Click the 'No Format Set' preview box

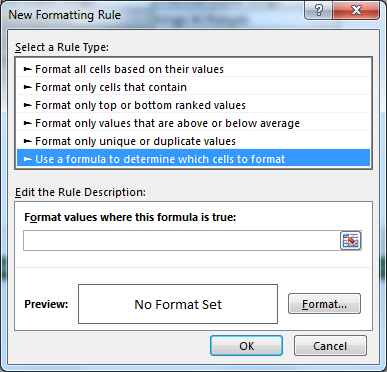tap(178, 304)
